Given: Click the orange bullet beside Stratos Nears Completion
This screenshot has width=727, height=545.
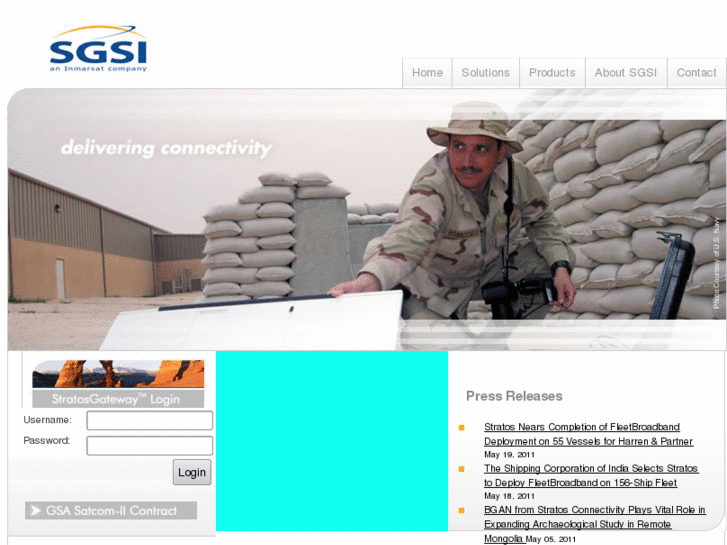Looking at the screenshot, I should [461, 428].
